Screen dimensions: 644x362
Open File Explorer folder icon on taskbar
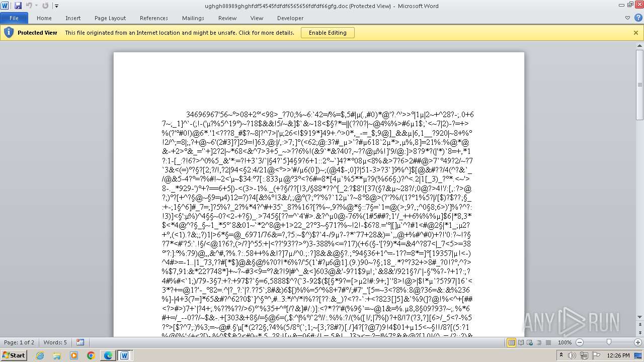coord(57,355)
